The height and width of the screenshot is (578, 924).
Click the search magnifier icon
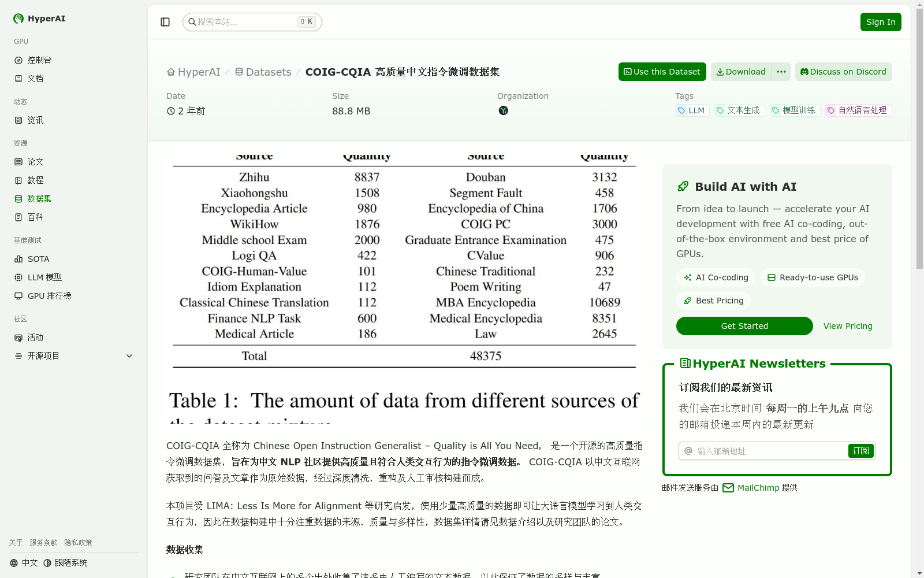[x=192, y=22]
